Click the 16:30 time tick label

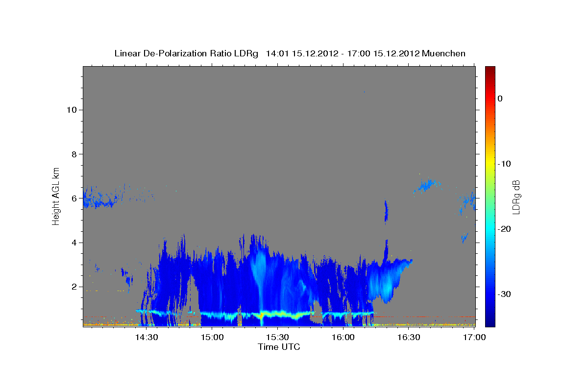tap(409, 338)
